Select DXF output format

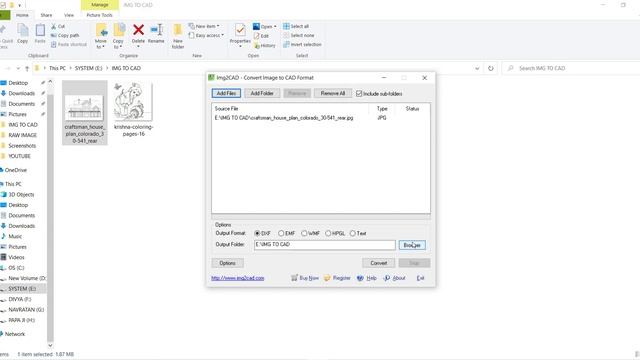coord(257,233)
